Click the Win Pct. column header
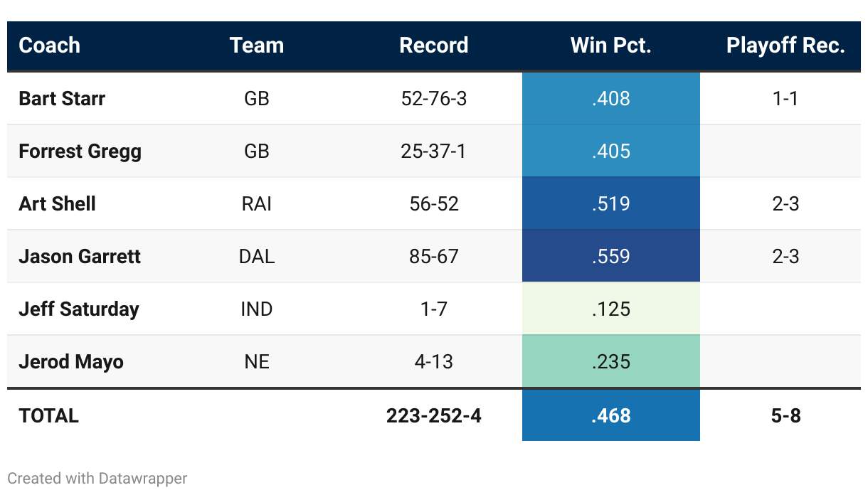The image size is (868, 495). point(610,46)
